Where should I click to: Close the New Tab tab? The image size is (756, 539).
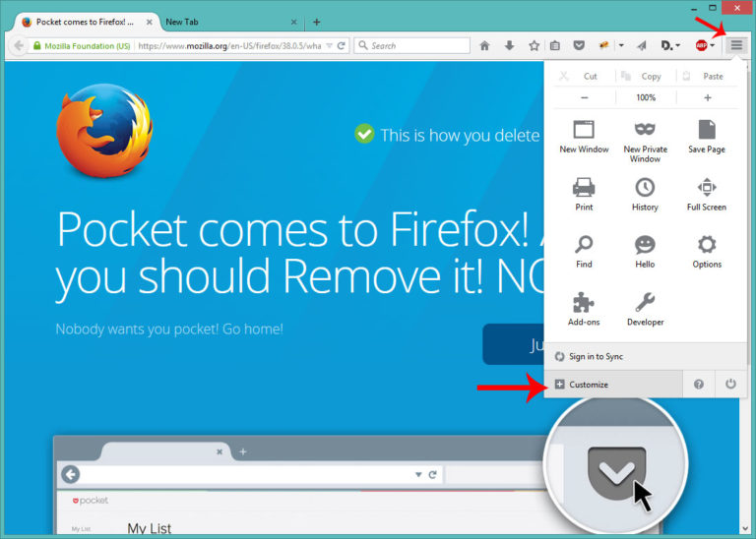[293, 23]
